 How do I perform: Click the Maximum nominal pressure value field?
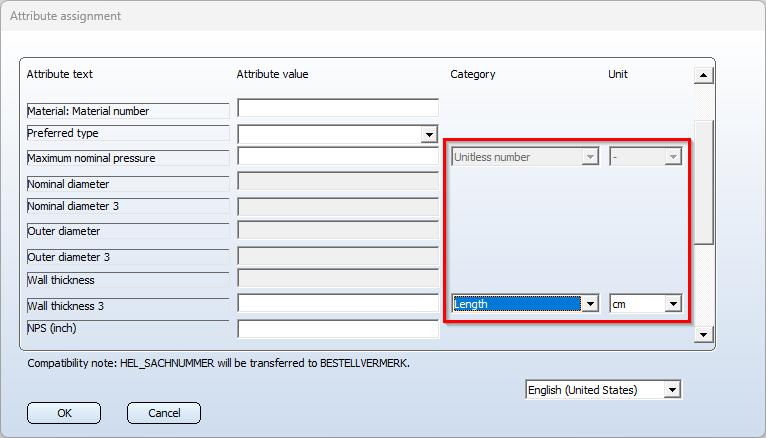click(338, 156)
